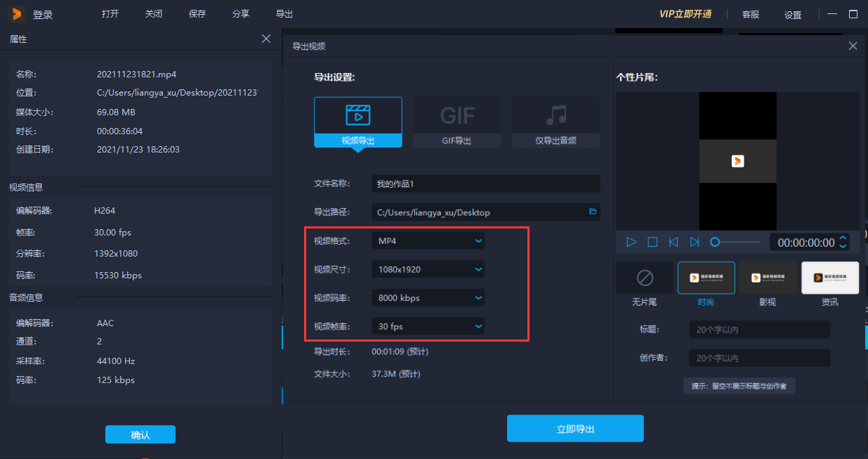Open the 视频码率 8000 kbps dropdown
Screen dimensions: 868x459
(x=428, y=297)
